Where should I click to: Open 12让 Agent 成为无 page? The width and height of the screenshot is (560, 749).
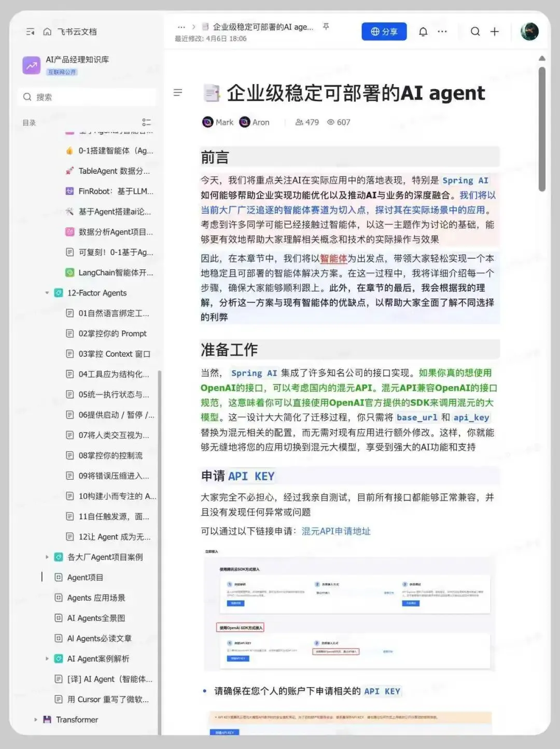[x=109, y=537]
